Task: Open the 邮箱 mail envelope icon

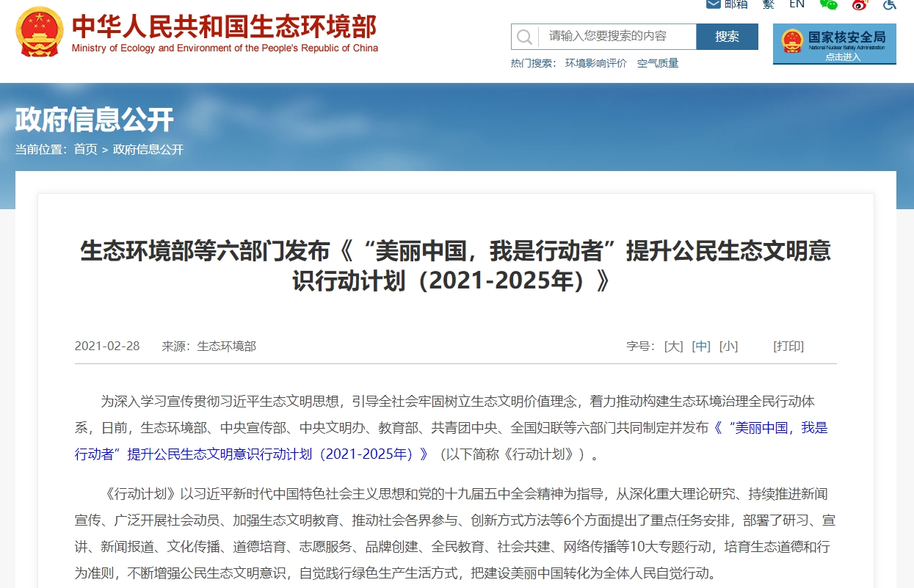Action: tap(713, 4)
